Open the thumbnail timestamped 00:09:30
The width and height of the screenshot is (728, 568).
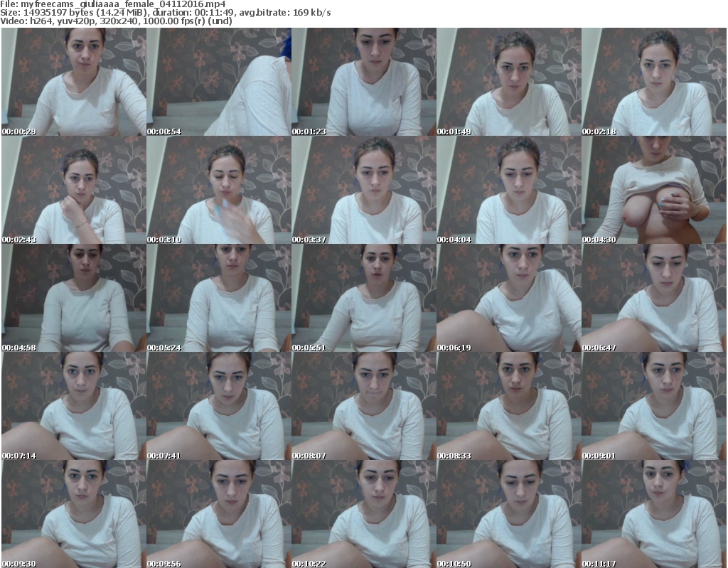(74, 514)
